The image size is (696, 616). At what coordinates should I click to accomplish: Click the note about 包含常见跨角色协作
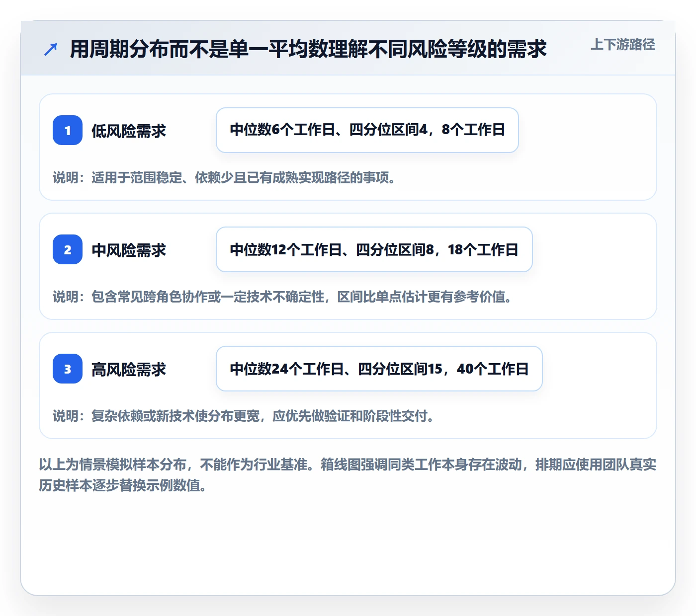(x=282, y=297)
